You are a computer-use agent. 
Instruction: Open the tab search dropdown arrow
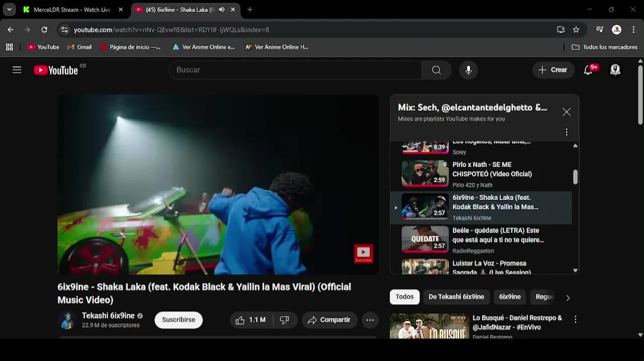point(9,10)
